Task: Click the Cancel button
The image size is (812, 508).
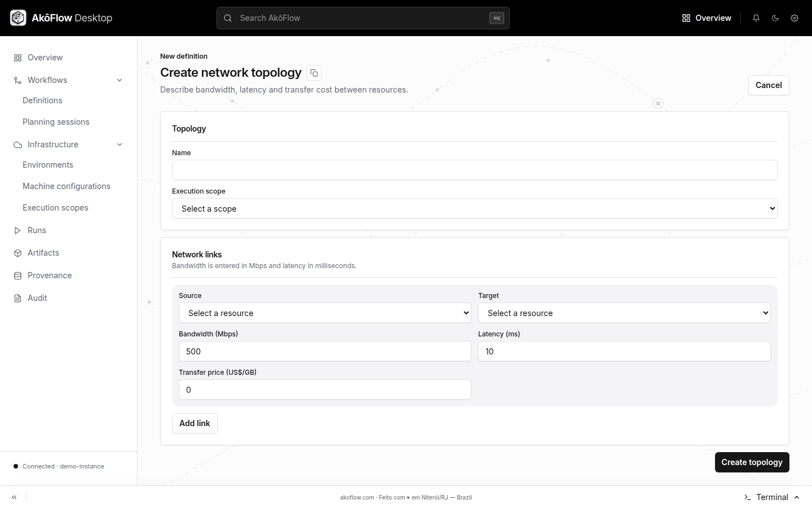Action: [769, 85]
